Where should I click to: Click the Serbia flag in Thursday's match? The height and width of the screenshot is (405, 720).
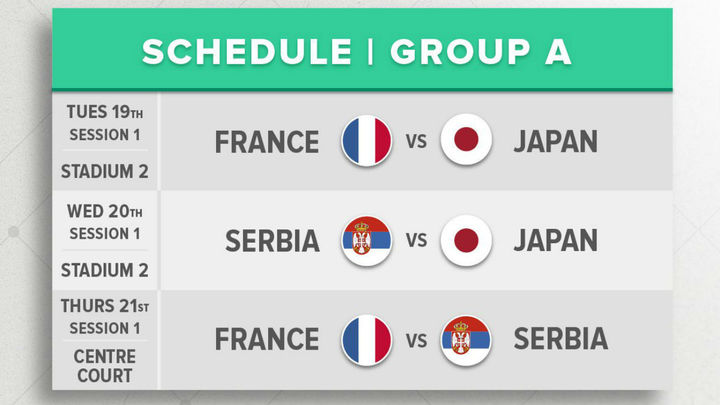point(466,338)
